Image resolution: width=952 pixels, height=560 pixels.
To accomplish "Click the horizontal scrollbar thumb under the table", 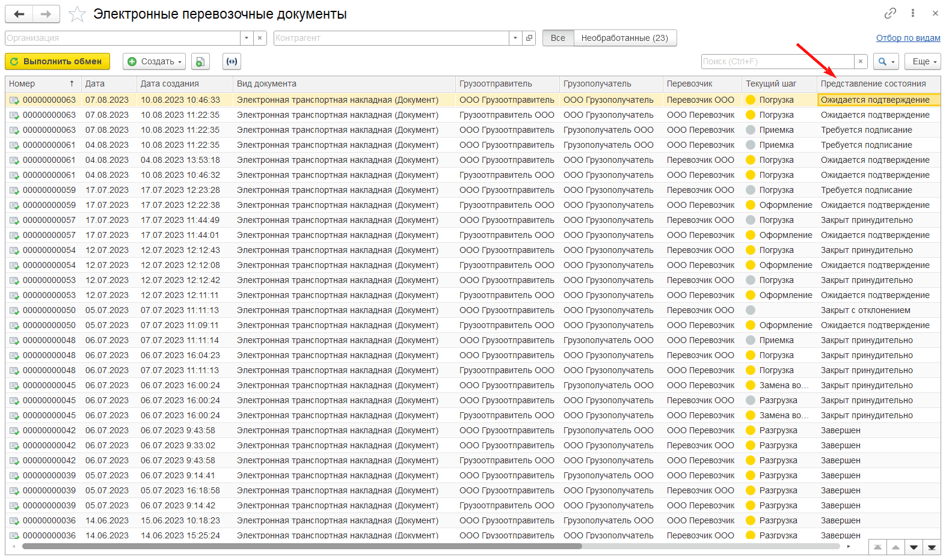I will pos(302,546).
